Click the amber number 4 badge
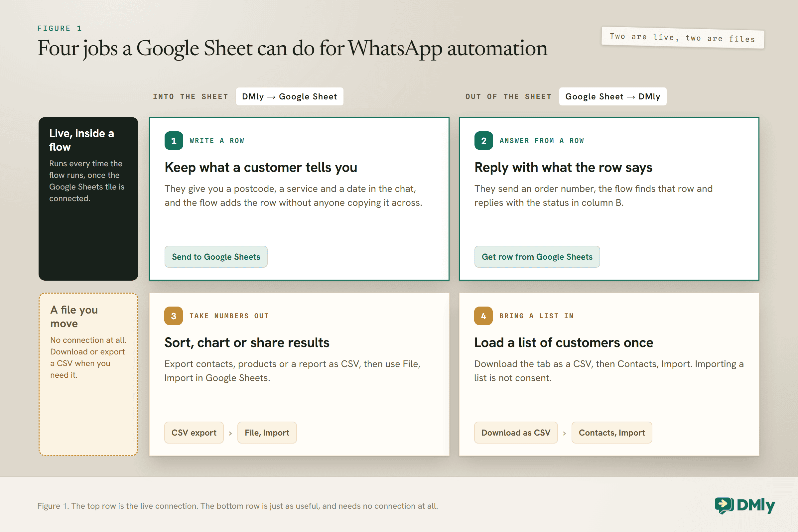Viewport: 798px width, 532px height. [x=483, y=316]
